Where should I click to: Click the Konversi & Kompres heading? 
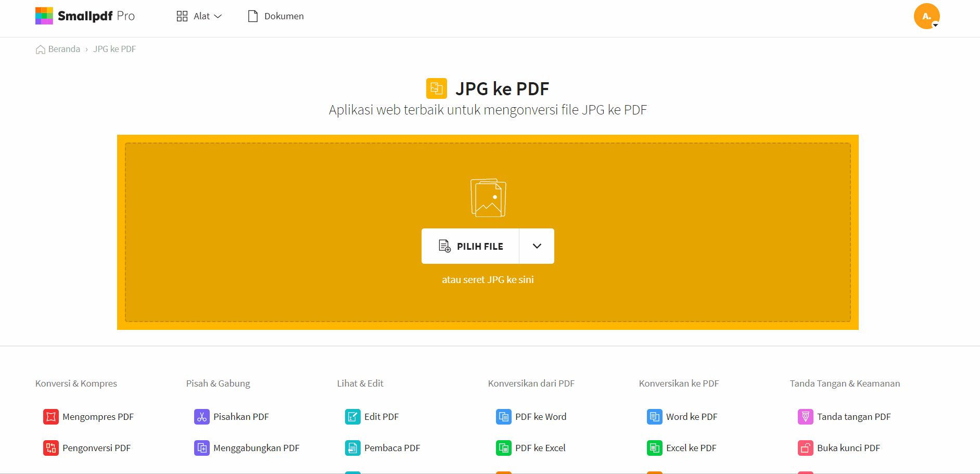tap(76, 383)
